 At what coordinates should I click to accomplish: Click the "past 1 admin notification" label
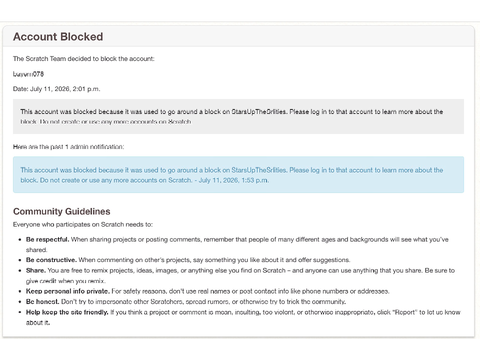click(x=86, y=147)
